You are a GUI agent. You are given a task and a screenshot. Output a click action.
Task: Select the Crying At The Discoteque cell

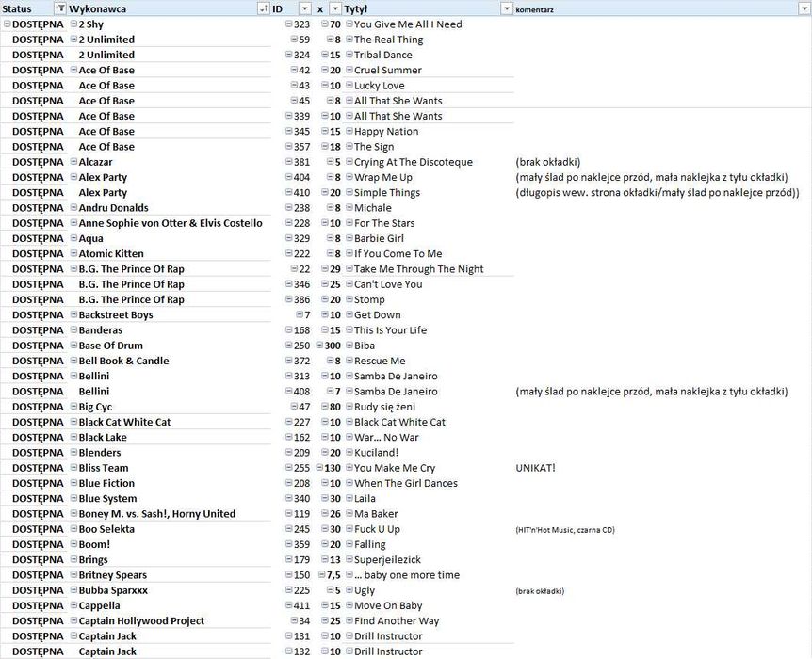[414, 162]
